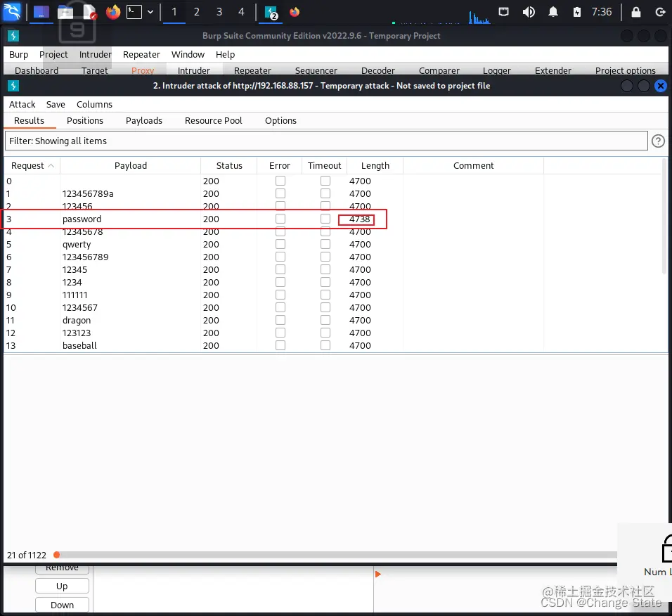The image size is (672, 616).
Task: Click the attack progress bar
Action: [337, 555]
